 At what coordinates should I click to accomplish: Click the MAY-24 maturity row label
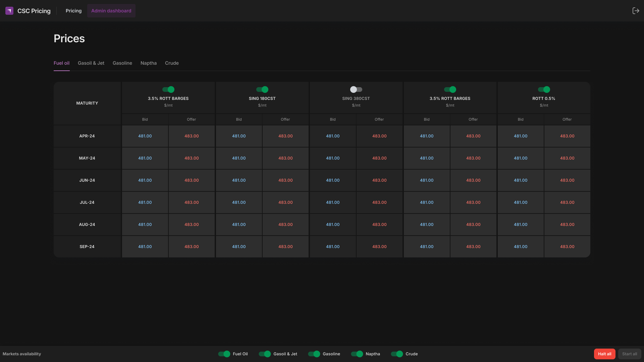(x=87, y=158)
